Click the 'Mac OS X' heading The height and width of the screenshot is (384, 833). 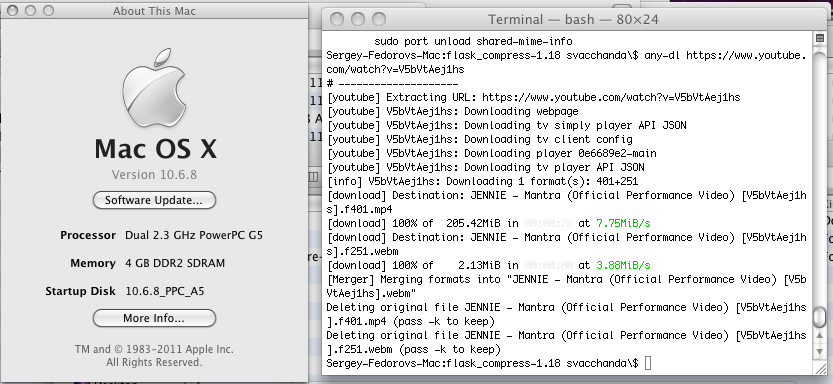pyautogui.click(x=156, y=149)
